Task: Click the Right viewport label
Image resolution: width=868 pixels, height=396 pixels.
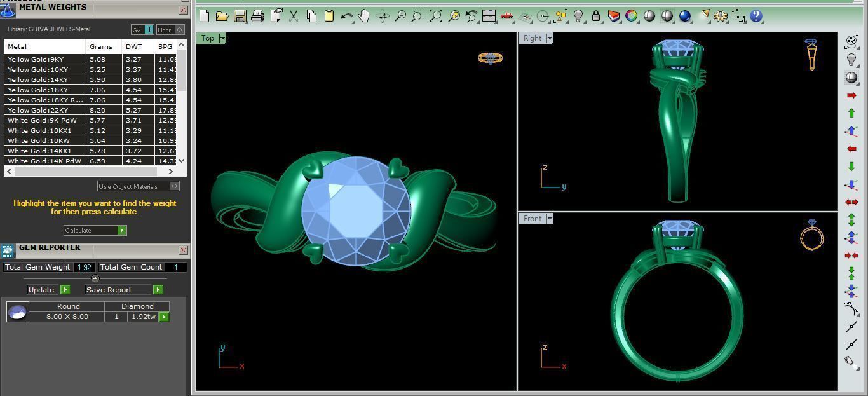Action: point(532,38)
